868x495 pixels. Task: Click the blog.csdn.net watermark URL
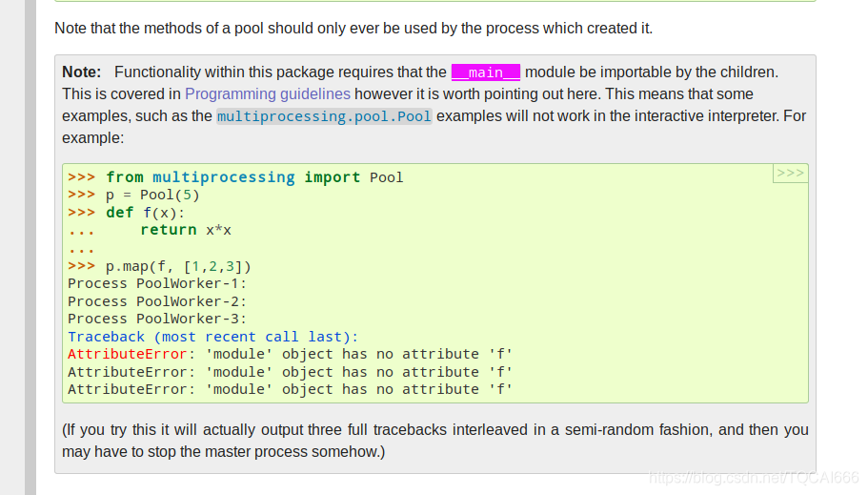click(754, 478)
